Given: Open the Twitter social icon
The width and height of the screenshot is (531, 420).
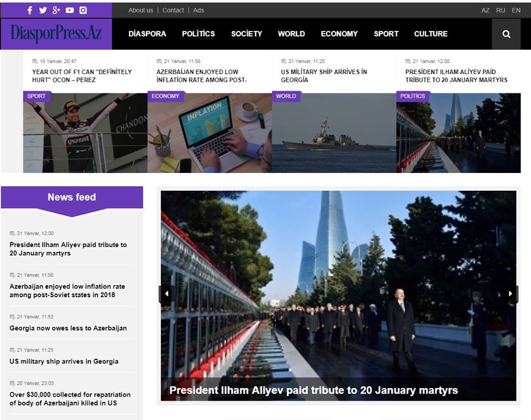Looking at the screenshot, I should click(43, 10).
